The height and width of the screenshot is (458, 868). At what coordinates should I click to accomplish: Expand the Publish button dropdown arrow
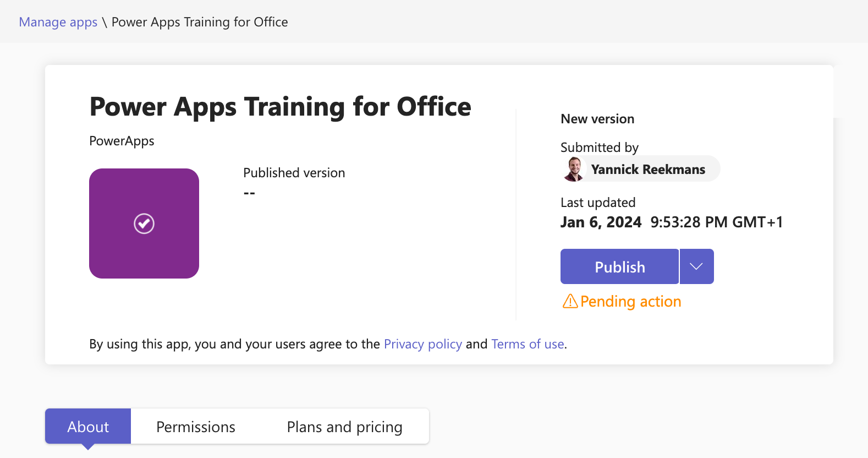tap(696, 266)
